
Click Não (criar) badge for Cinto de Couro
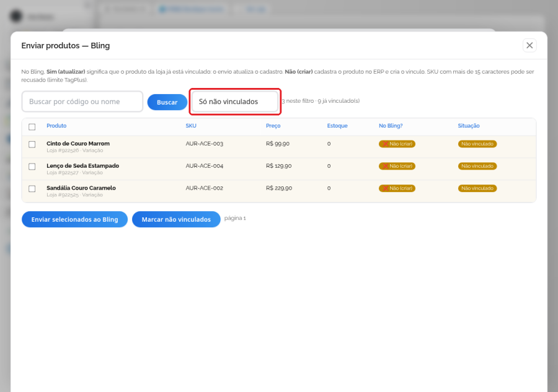397,144
